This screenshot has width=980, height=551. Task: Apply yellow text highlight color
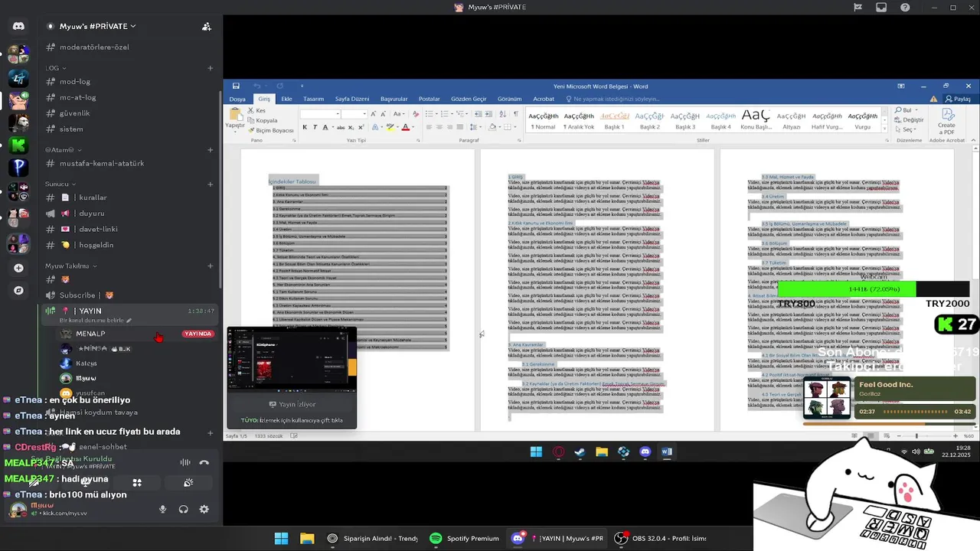(x=389, y=127)
